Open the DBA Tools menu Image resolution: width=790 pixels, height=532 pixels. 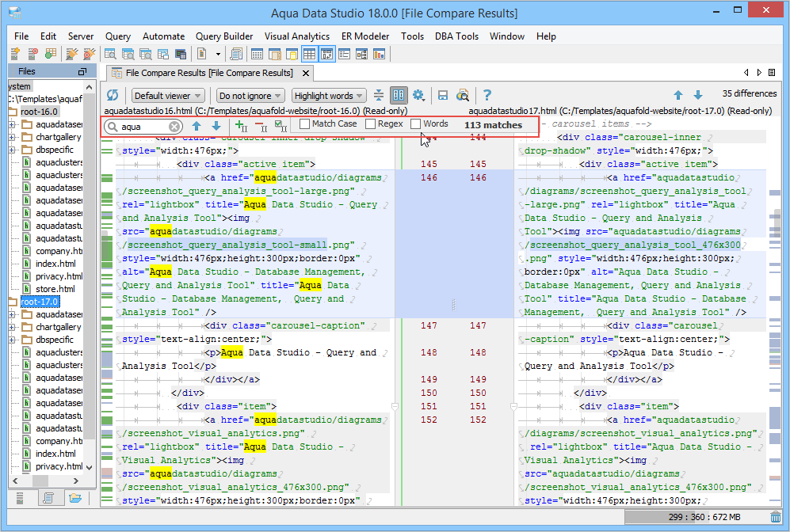pos(456,36)
